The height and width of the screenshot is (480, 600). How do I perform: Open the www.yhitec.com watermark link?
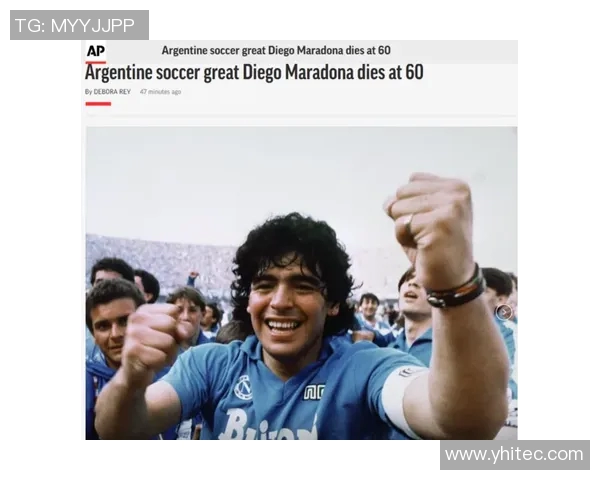pos(515,455)
